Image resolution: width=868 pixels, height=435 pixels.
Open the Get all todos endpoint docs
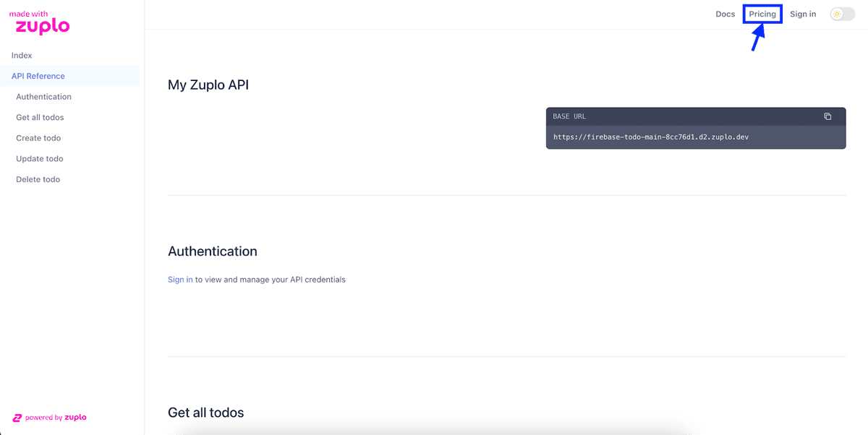tap(40, 117)
